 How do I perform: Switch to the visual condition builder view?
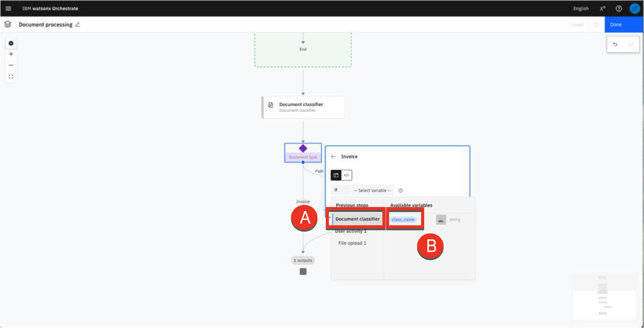(336, 175)
